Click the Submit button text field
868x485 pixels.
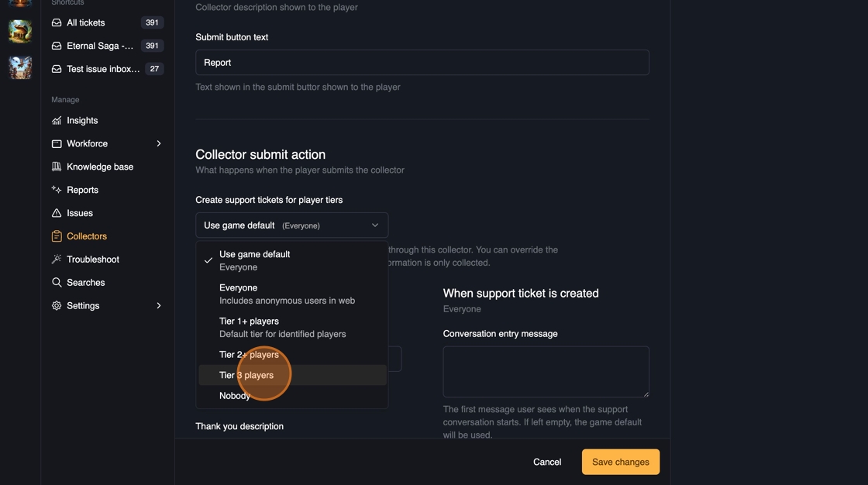click(x=422, y=63)
